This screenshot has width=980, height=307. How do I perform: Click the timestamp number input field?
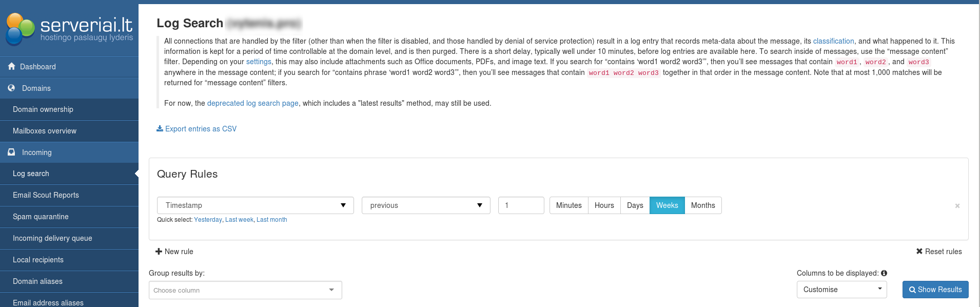pyautogui.click(x=521, y=205)
